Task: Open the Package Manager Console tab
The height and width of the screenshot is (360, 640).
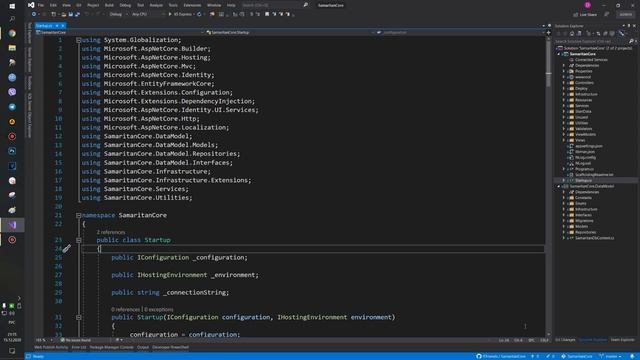Action: (111, 347)
